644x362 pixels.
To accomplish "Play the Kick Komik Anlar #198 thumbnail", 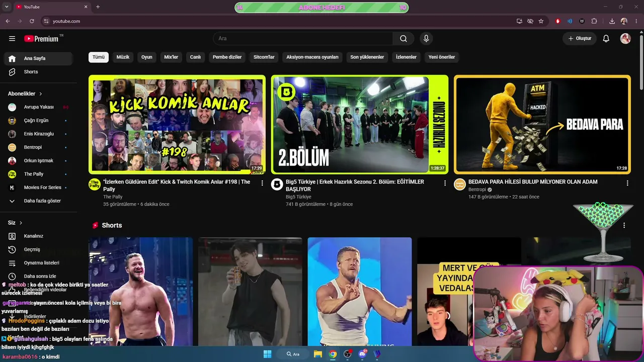I will click(177, 125).
